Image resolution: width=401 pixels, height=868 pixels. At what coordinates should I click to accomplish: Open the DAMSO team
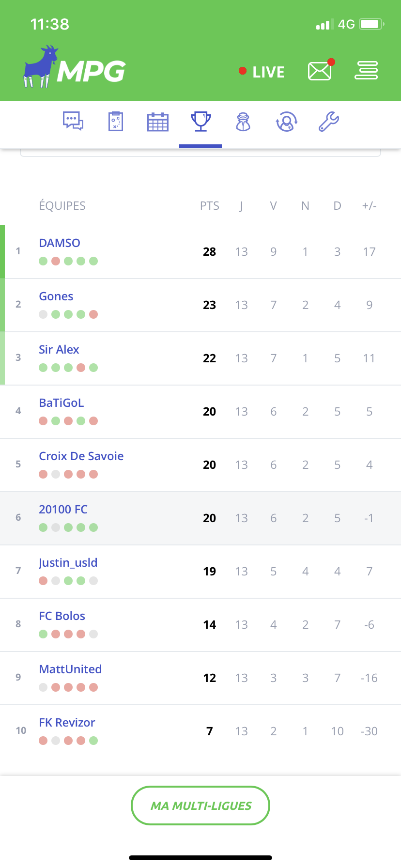click(60, 243)
